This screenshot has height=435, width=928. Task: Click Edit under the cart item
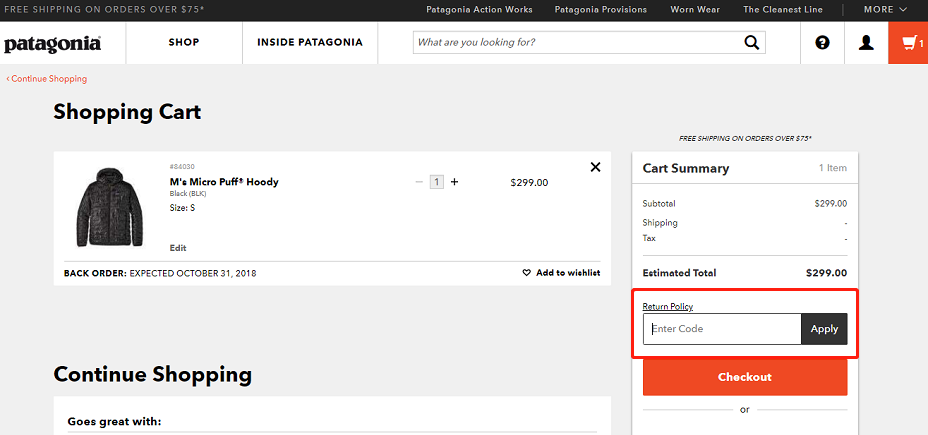coord(178,248)
